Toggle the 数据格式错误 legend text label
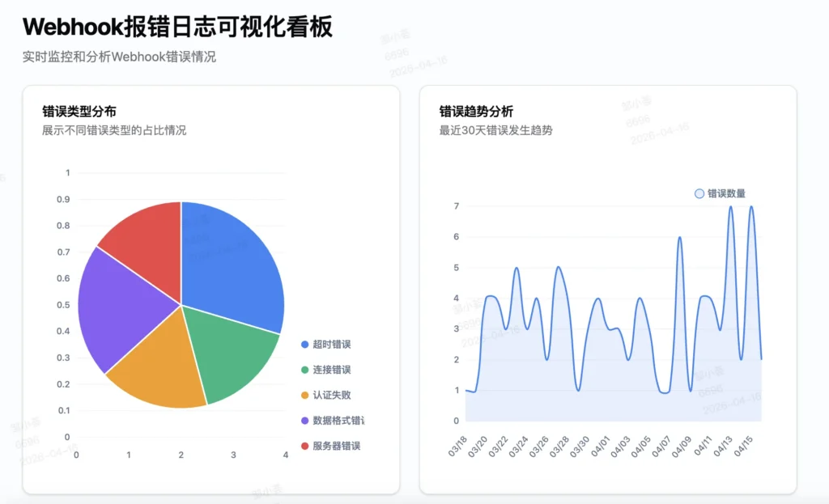This screenshot has height=504, width=829. (x=338, y=421)
